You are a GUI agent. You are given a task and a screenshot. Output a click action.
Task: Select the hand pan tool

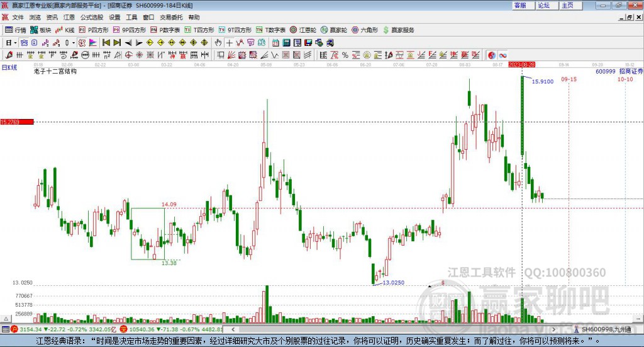(x=218, y=43)
